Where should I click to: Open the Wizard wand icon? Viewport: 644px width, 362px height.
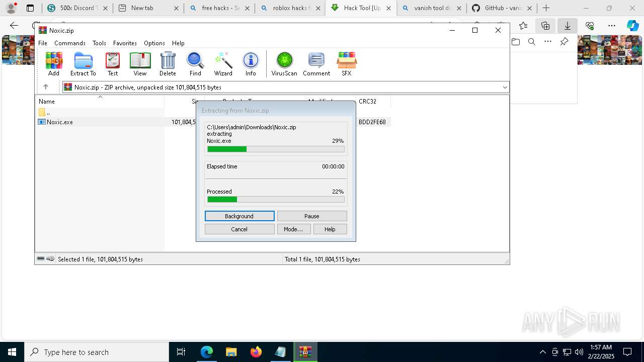click(x=223, y=64)
